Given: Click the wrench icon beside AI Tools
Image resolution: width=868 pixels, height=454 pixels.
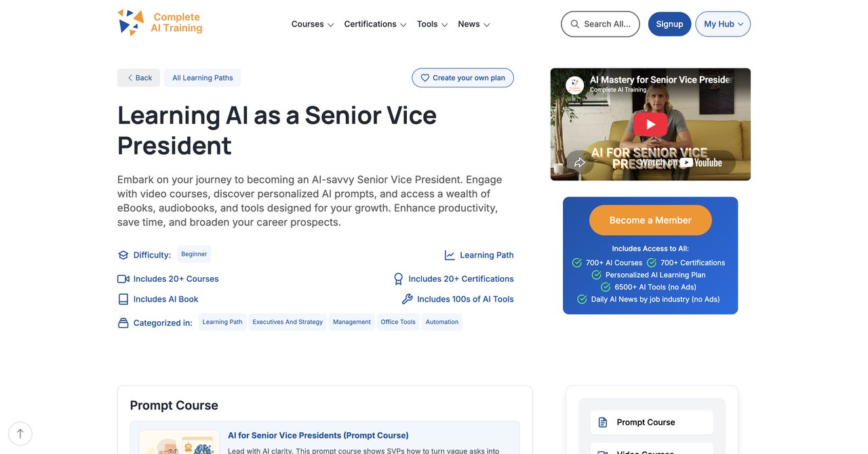Looking at the screenshot, I should point(407,300).
